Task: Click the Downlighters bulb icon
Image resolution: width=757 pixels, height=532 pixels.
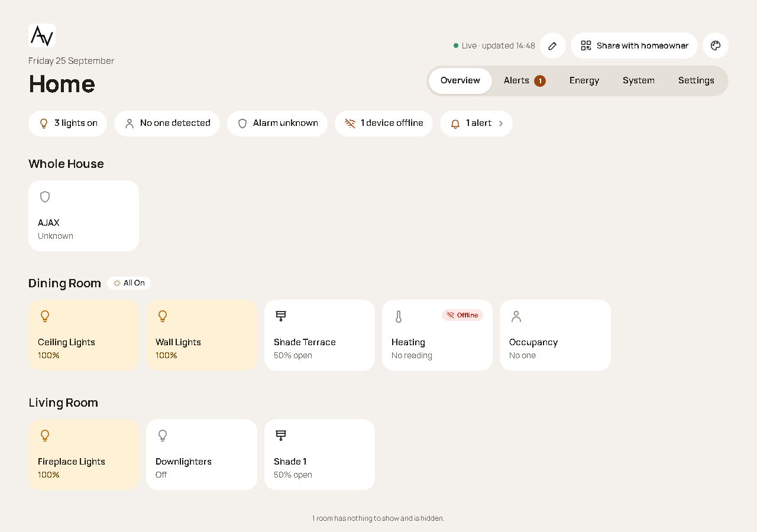Action: click(x=163, y=436)
